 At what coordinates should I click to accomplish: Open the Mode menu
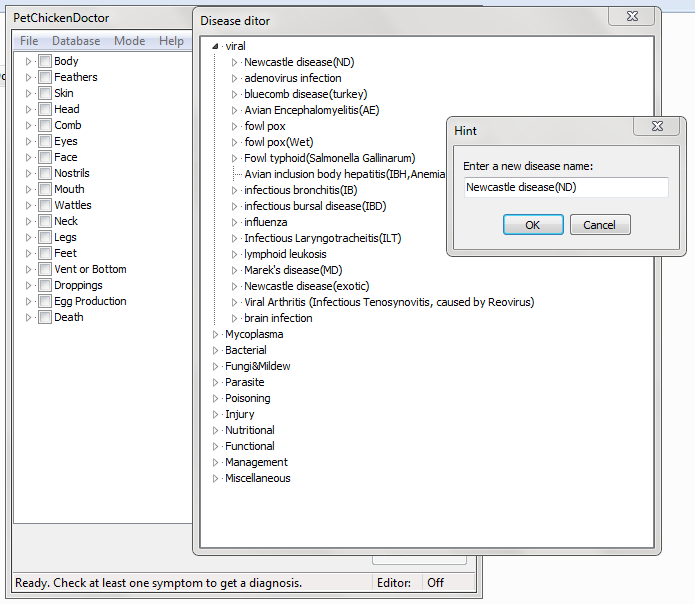point(129,41)
